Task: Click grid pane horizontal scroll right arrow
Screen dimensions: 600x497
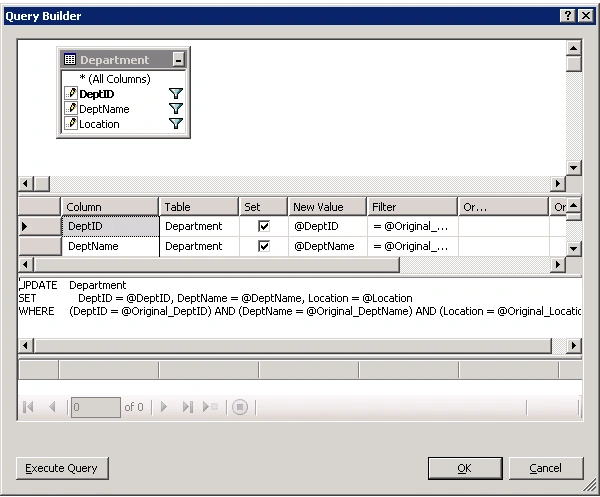Action: pos(558,264)
